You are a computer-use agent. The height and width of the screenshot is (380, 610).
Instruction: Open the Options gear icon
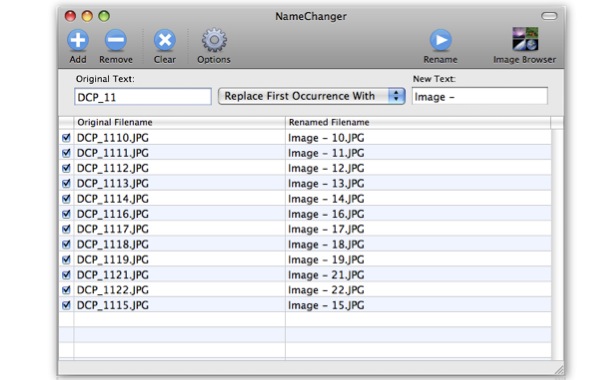tap(214, 40)
